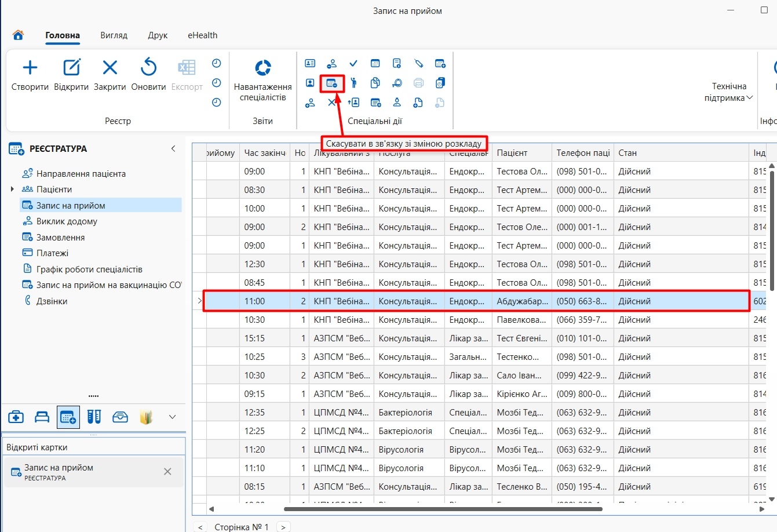Close the Запис на прийом open card

(x=167, y=472)
